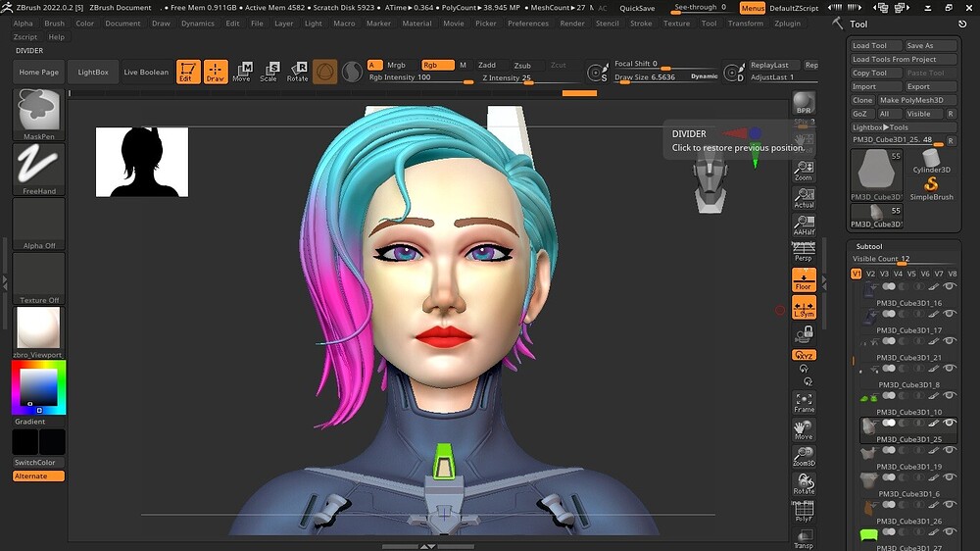The height and width of the screenshot is (551, 980).
Task: Click the Zoom3D icon
Action: coord(804,457)
